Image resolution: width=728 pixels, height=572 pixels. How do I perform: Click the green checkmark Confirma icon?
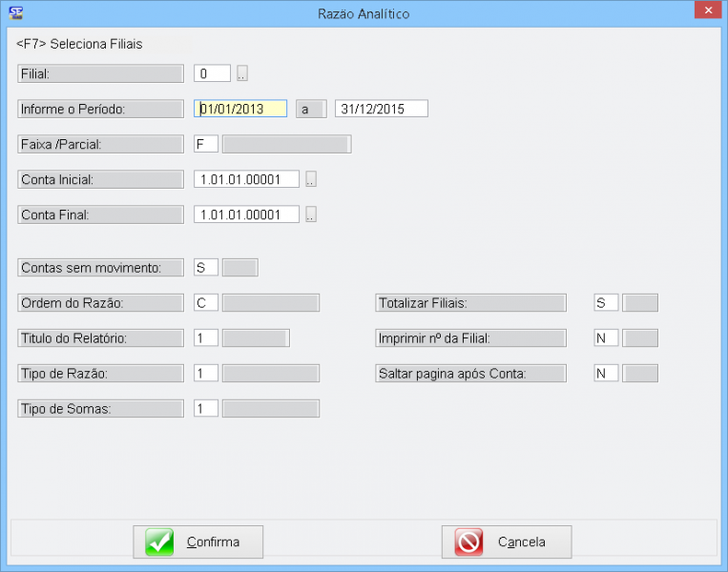[159, 541]
